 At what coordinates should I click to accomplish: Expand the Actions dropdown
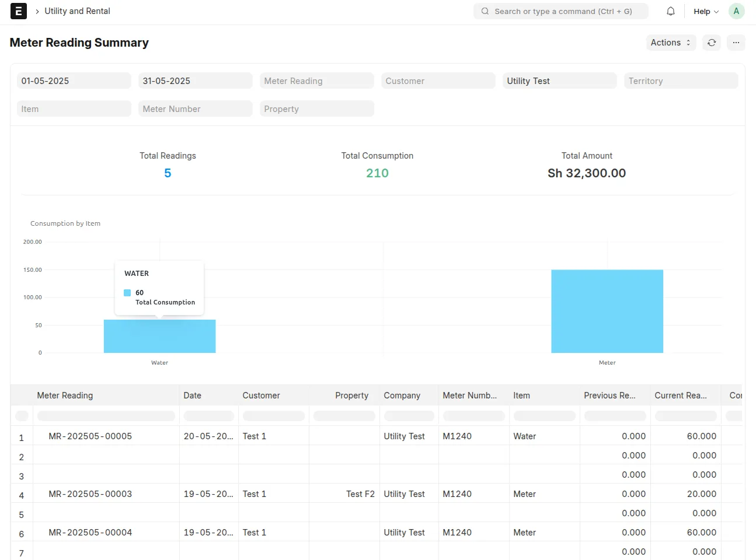pyautogui.click(x=671, y=43)
